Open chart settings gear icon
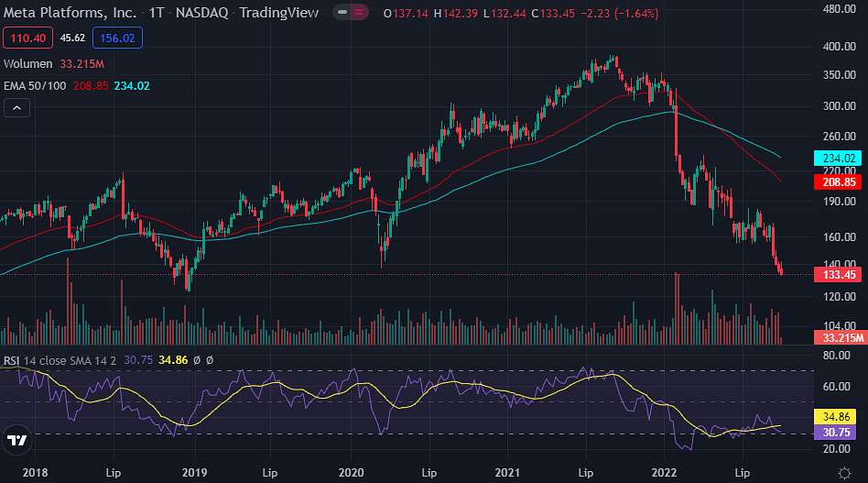868x483 pixels. click(x=844, y=473)
